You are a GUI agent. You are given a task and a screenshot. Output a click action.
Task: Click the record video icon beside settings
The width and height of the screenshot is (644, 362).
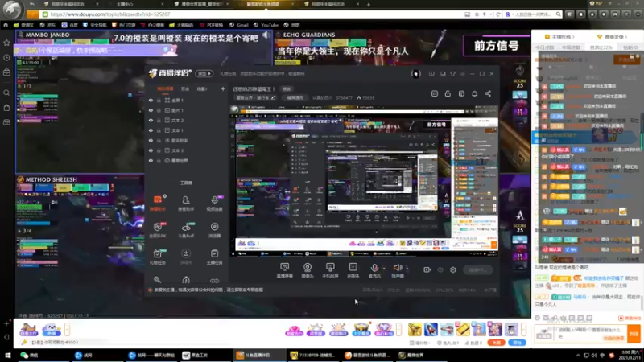point(427,269)
